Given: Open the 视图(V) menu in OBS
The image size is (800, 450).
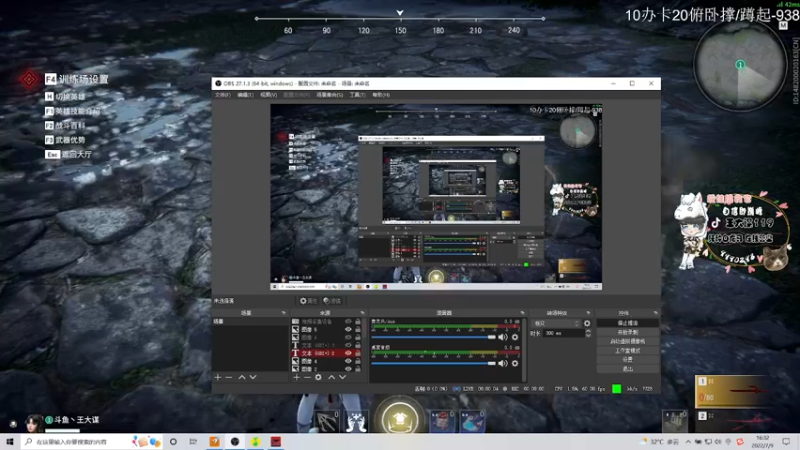Looking at the screenshot, I should (x=268, y=95).
